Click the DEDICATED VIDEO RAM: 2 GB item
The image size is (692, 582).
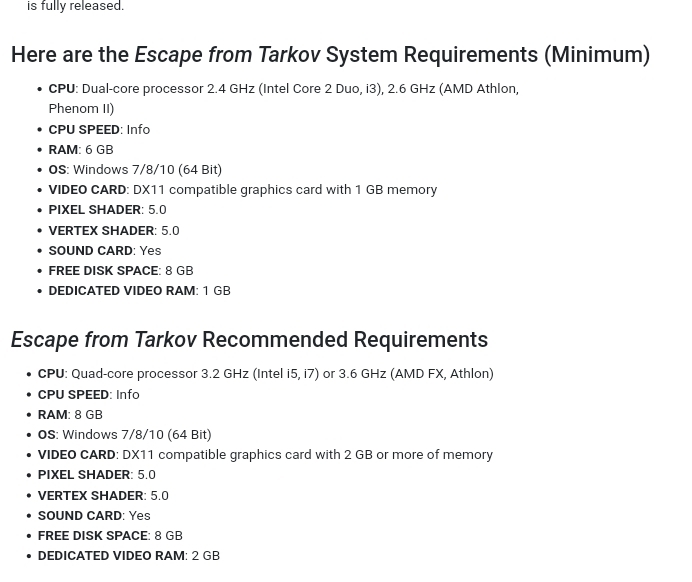(x=129, y=556)
